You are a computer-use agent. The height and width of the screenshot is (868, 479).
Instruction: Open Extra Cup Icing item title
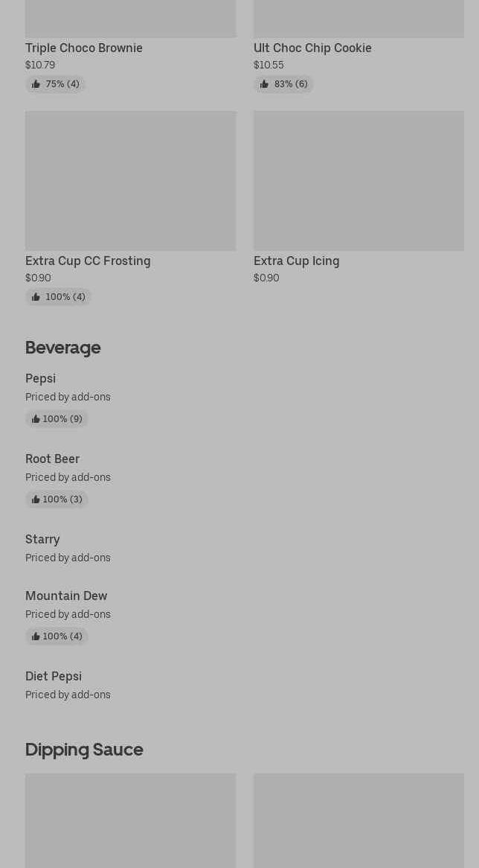(296, 261)
